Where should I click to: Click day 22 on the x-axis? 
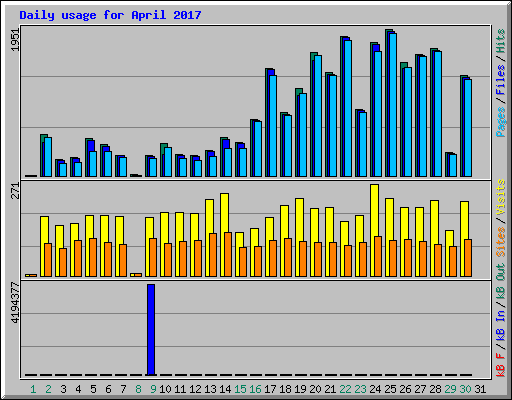point(345,389)
